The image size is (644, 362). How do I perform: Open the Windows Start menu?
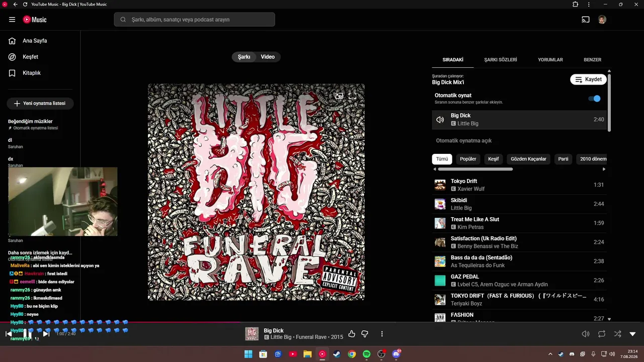tap(249, 354)
